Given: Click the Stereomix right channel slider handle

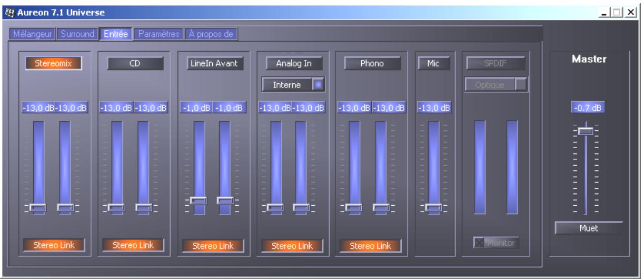Looking at the screenshot, I should tap(65, 208).
